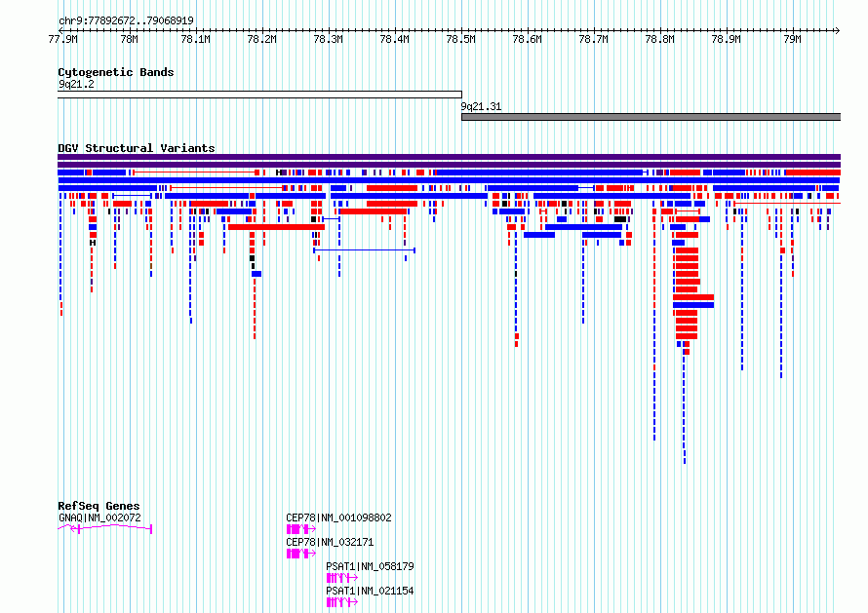The image size is (868, 613).
Task: Select the 79M ruler label
Action: click(x=793, y=39)
